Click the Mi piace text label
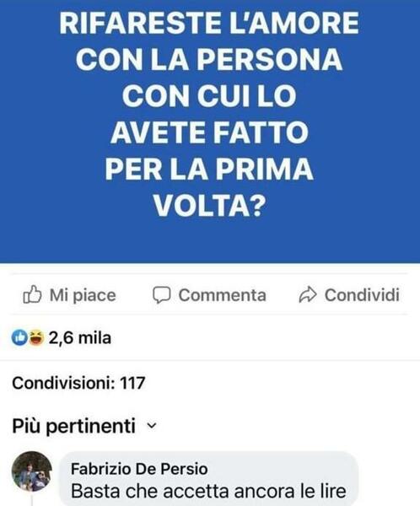Image resolution: width=420 pixels, height=506 pixels. coord(83,295)
